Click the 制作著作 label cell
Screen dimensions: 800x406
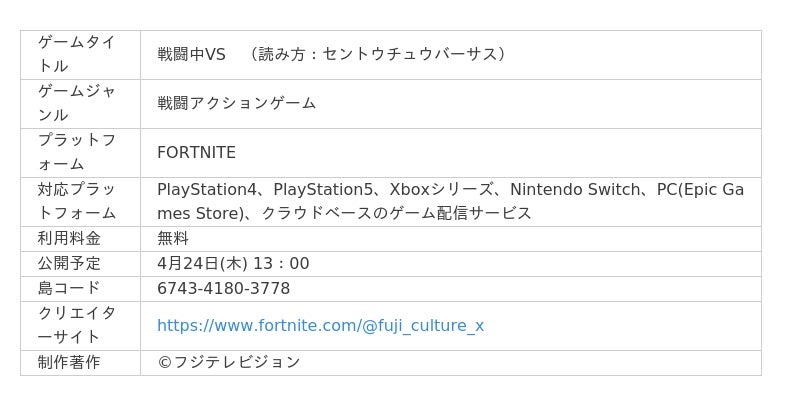coord(69,362)
